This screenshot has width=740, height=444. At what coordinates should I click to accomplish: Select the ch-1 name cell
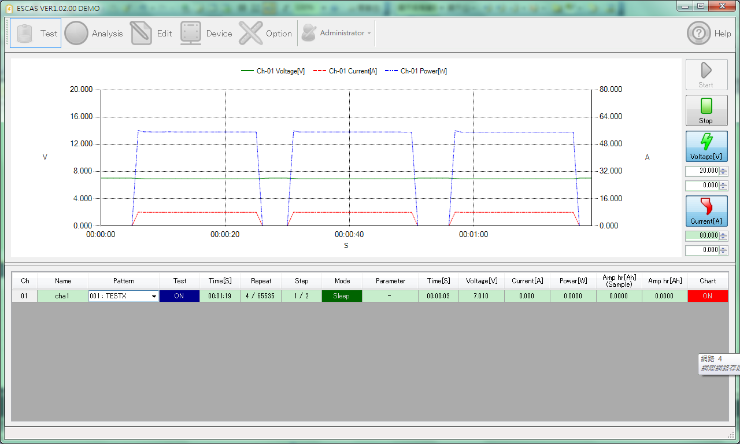(63, 296)
